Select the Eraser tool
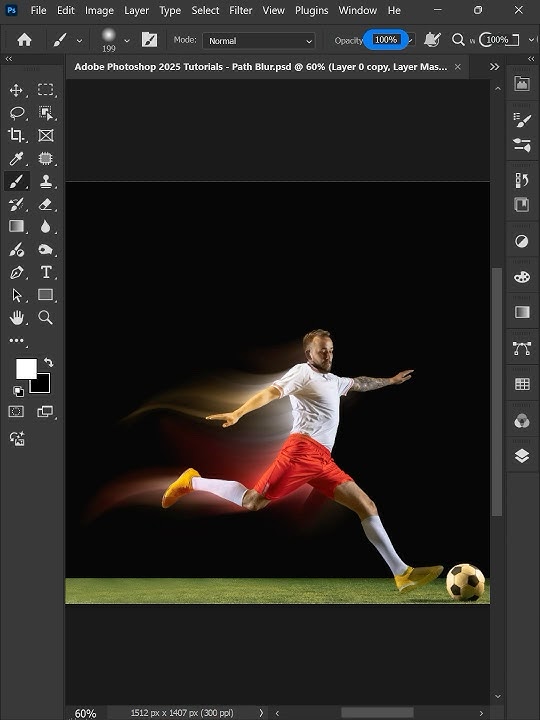This screenshot has height=720, width=540. (x=45, y=204)
